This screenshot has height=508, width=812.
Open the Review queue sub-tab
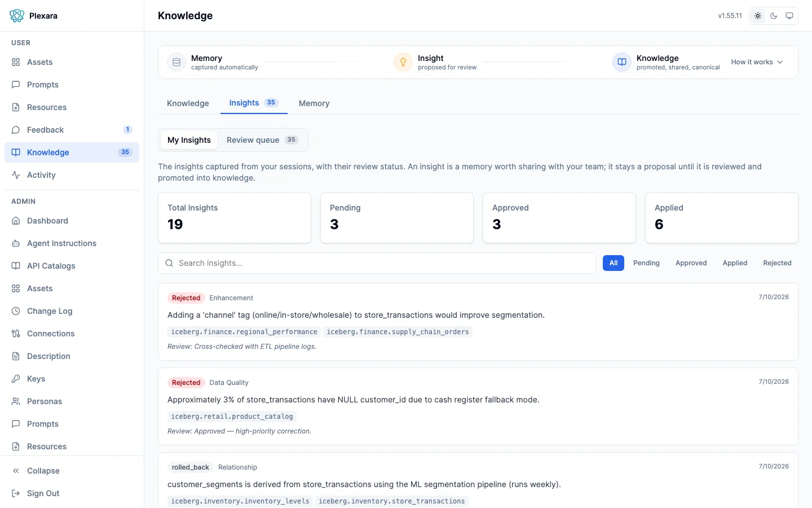(x=262, y=140)
